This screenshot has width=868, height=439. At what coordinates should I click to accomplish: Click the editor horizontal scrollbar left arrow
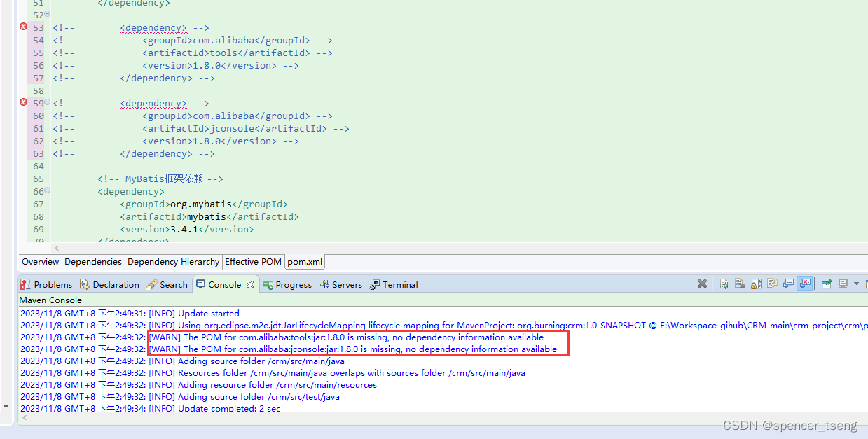[x=57, y=248]
